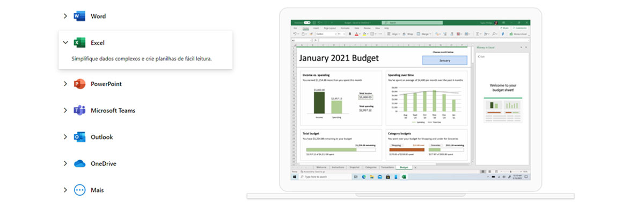This screenshot has width=644, height=215.
Task: Expand the OneDrive section chevron
Action: 65,163
